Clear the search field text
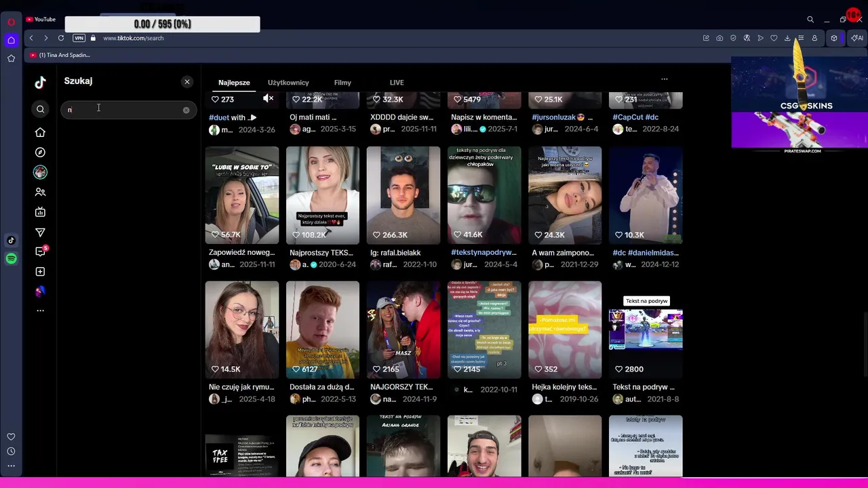Screen dimensions: 868x488 [x=186, y=110]
